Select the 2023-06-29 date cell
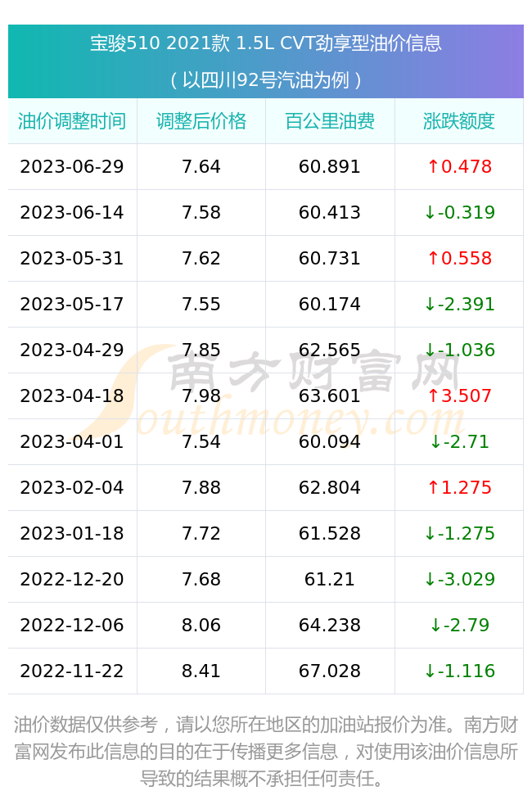 click(x=72, y=167)
